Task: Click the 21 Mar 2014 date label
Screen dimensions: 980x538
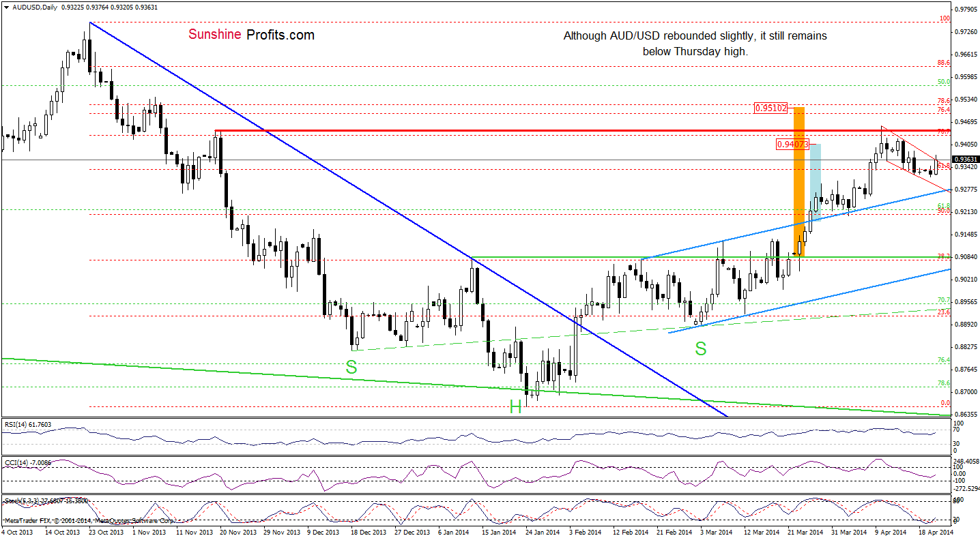Action: point(805,531)
